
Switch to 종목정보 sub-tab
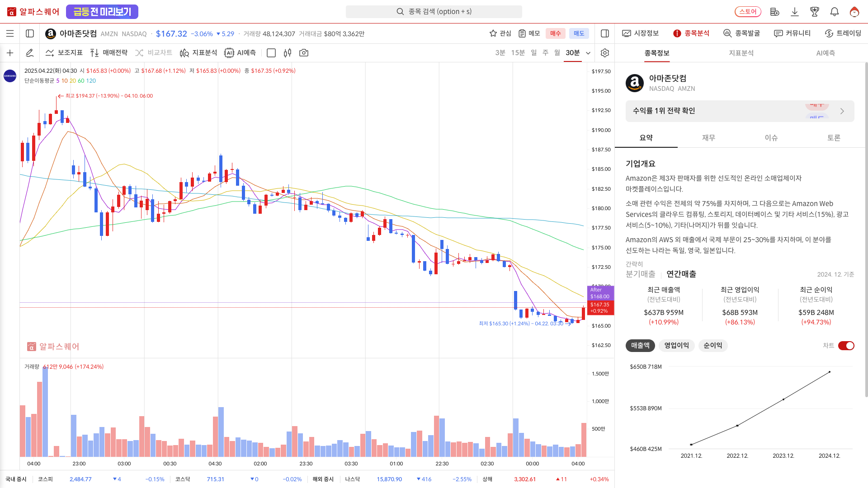(657, 53)
